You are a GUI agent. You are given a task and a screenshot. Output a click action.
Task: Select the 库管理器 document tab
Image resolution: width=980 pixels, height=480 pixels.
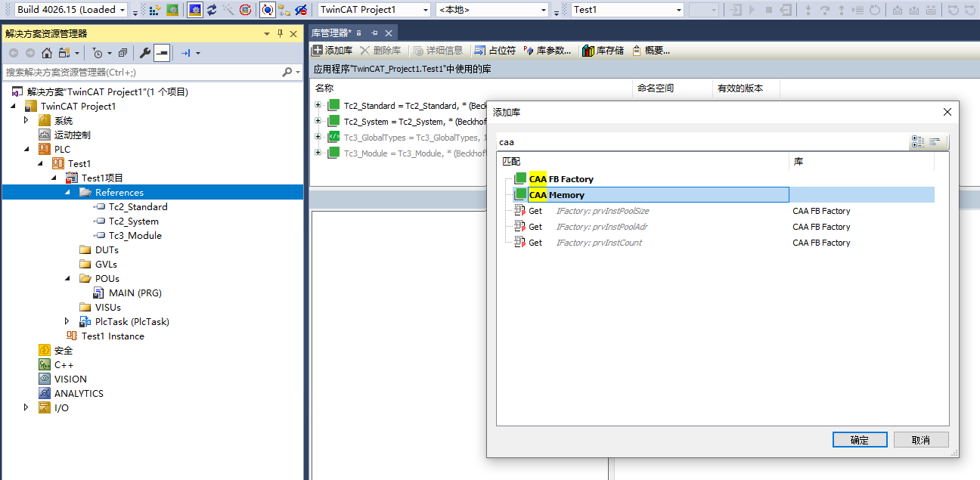pyautogui.click(x=330, y=33)
